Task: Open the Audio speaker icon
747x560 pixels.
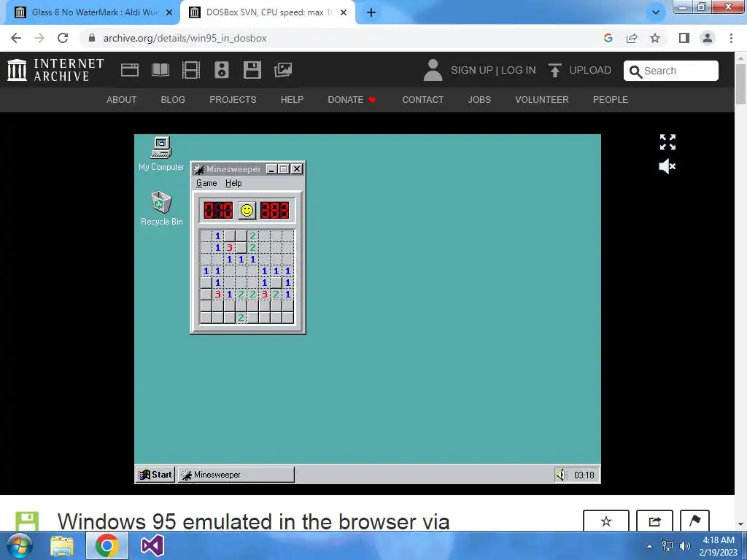Action: [x=222, y=70]
